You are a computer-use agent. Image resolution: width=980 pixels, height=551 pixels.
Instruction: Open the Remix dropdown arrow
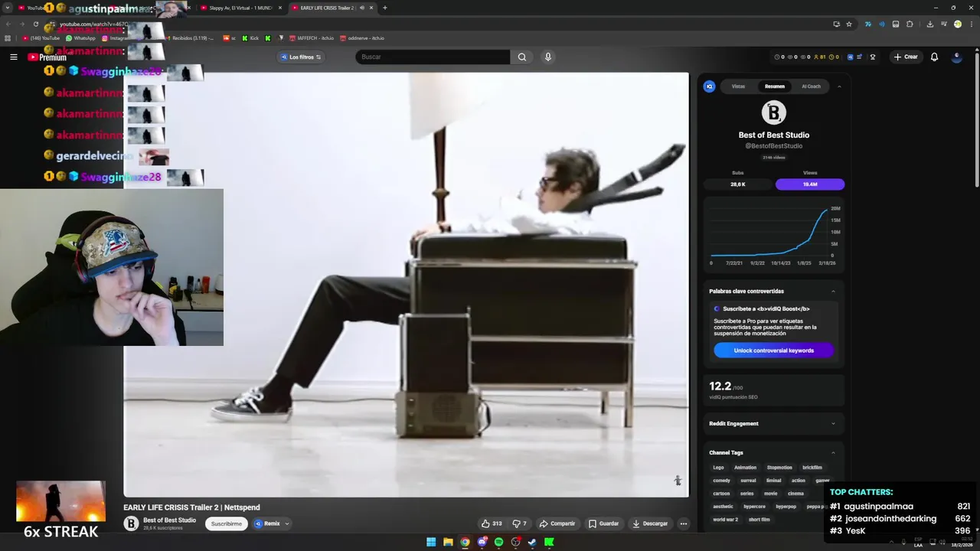pos(287,523)
